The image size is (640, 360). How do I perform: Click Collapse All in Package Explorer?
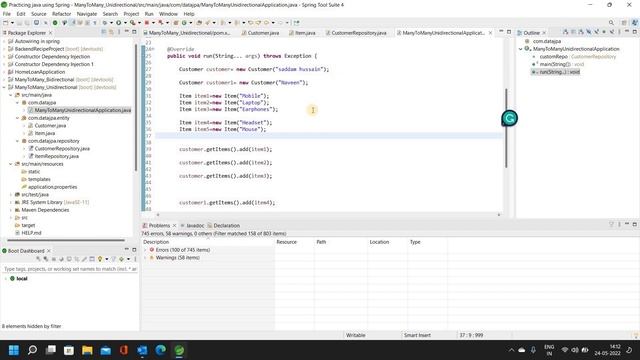pos(104,32)
